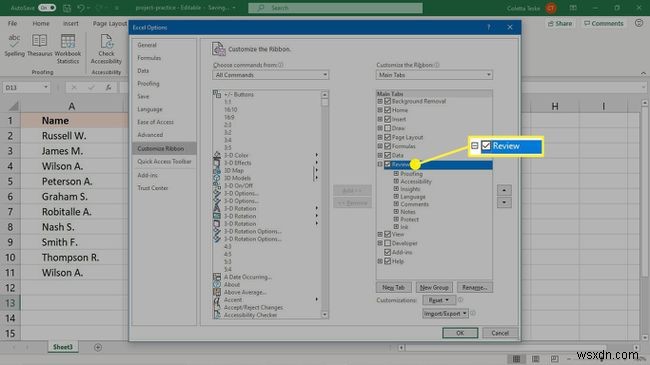
Task: Open the Choose commands from dropdown
Action: (270, 75)
